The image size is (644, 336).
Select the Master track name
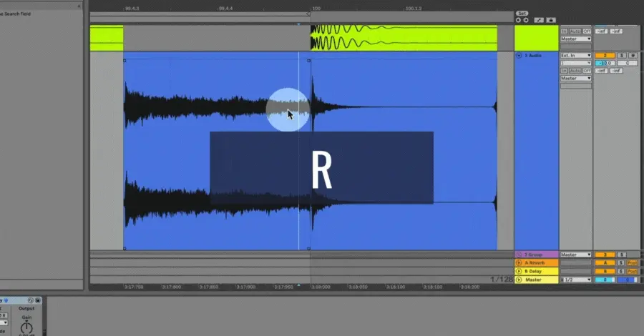point(533,280)
